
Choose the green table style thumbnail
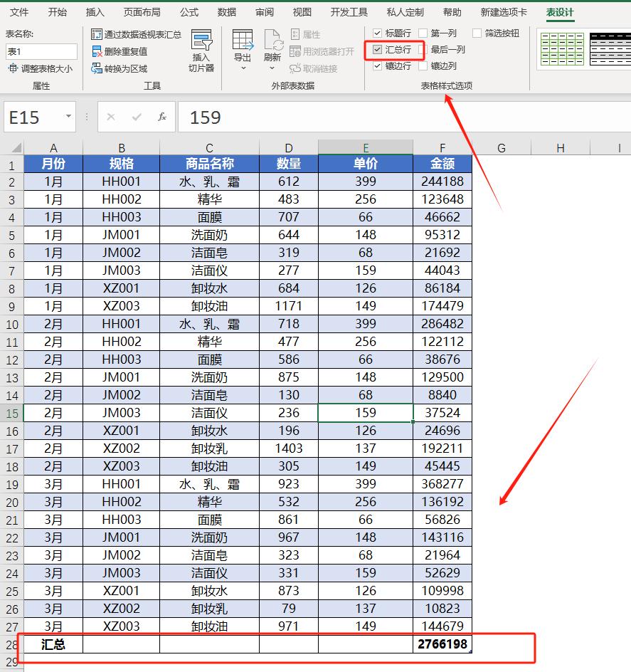tap(562, 48)
